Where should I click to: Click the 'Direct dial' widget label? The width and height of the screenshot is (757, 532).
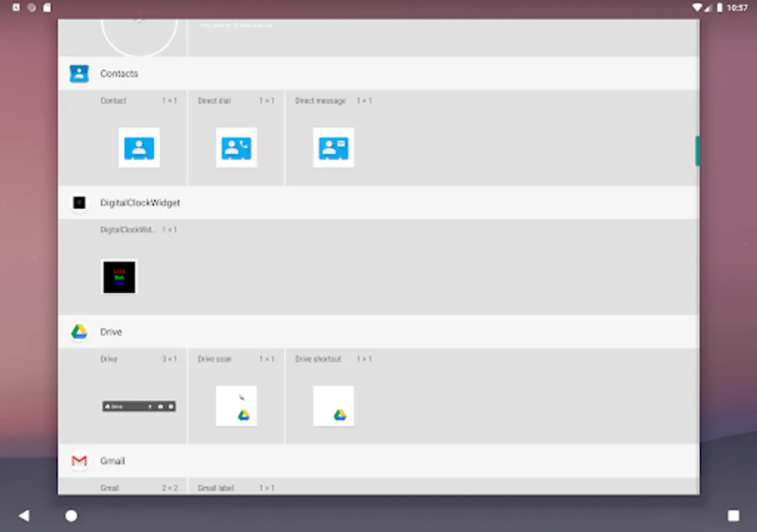click(215, 101)
